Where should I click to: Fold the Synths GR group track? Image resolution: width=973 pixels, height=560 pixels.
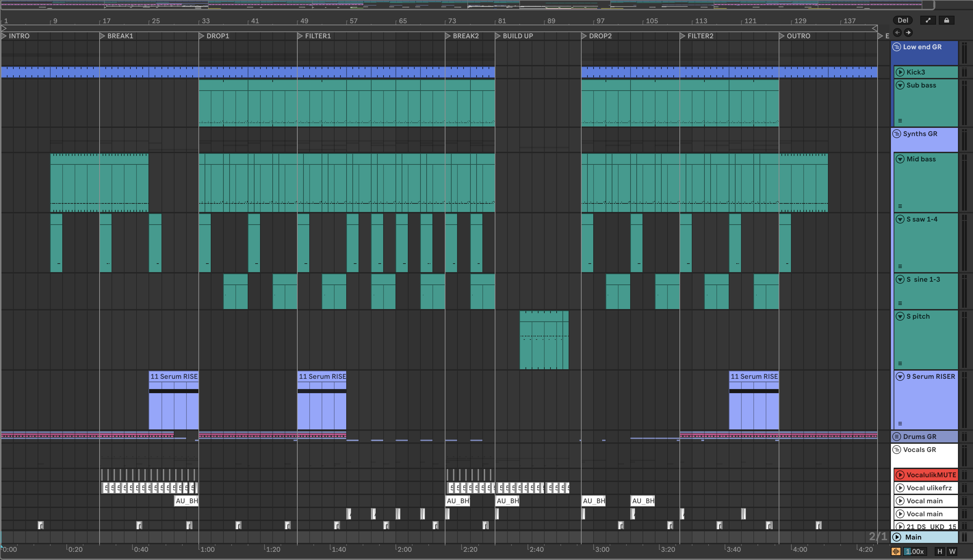(x=896, y=134)
